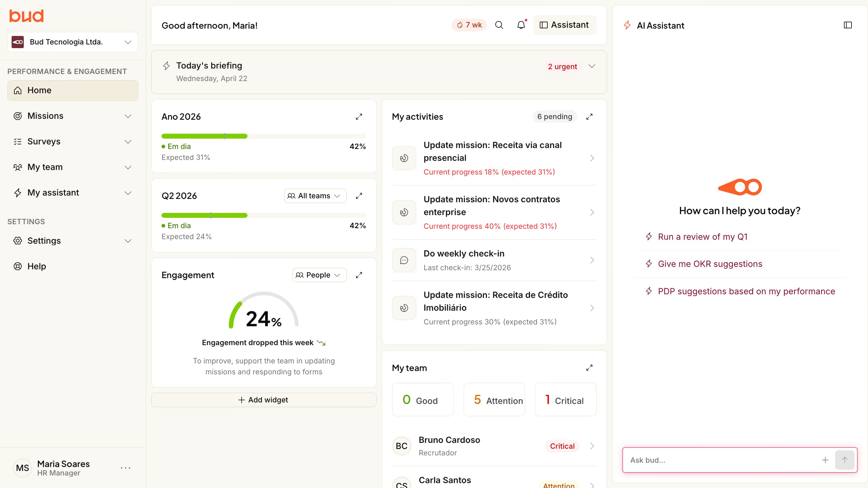Viewport: 868px width, 488px height.
Task: Open the People dropdown on Engagement card
Action: click(319, 275)
